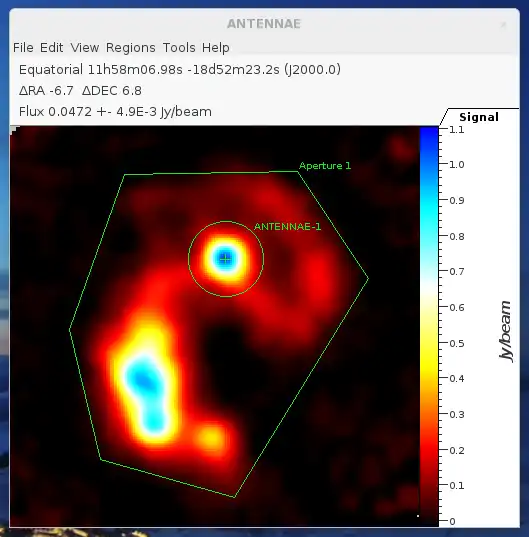Open the View menu
529x537 pixels.
[x=85, y=48]
